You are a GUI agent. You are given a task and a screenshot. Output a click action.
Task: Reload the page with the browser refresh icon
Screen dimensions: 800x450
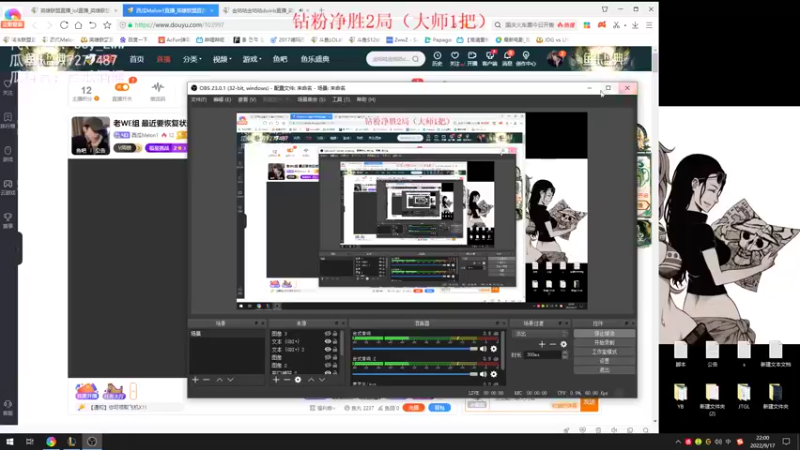tap(64, 25)
